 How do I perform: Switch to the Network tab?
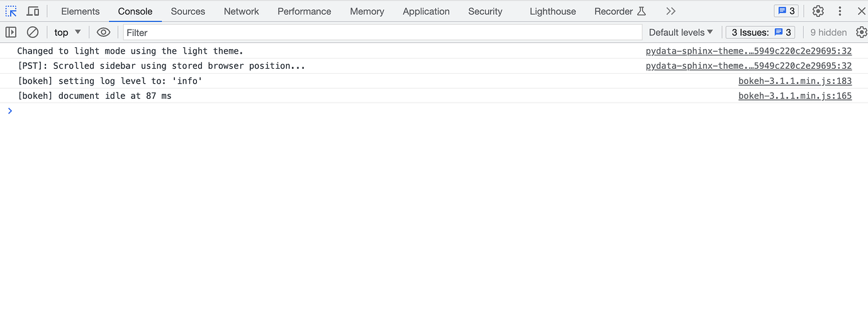[x=241, y=11]
